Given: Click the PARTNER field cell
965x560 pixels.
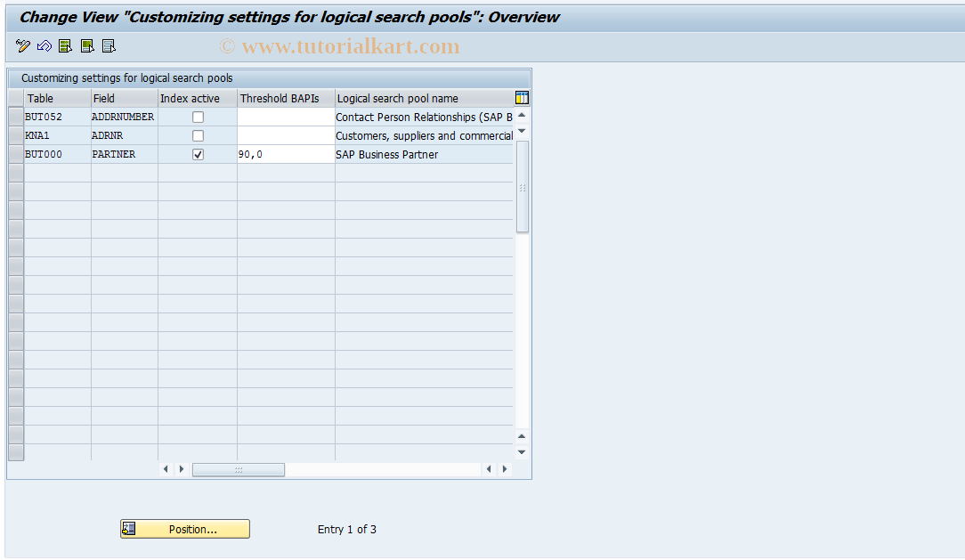Looking at the screenshot, I should [125, 154].
